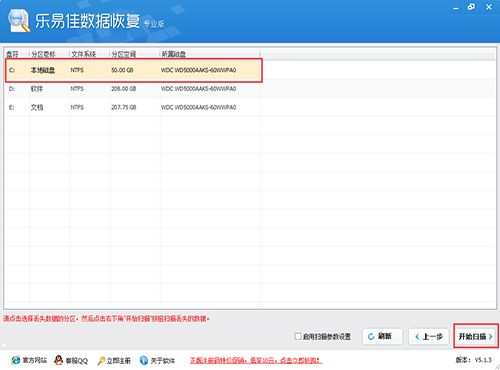Click NTFS in the D: row

(77, 89)
